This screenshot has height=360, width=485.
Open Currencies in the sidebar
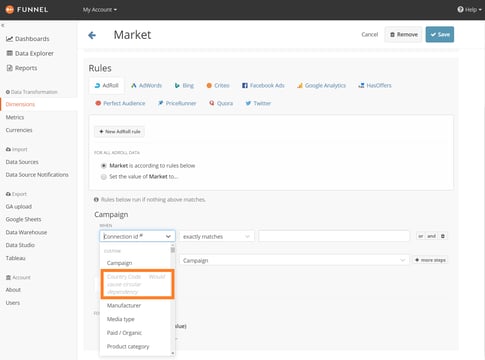[19, 130]
